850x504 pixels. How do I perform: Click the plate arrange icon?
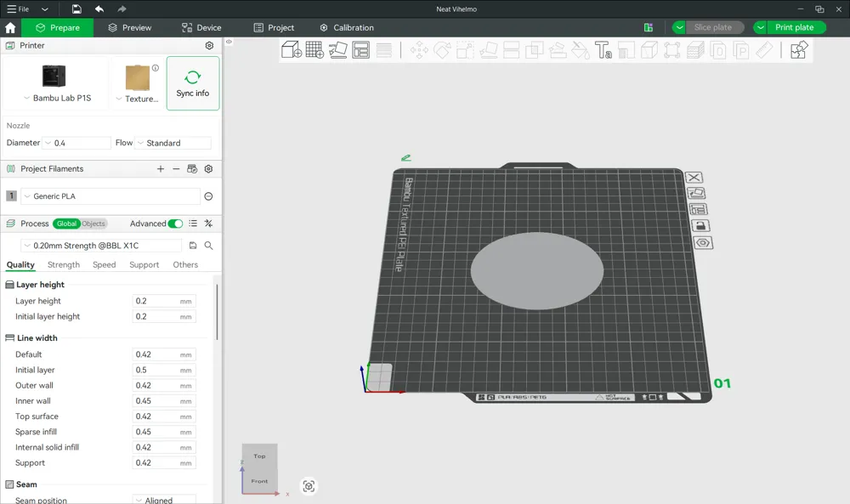[698, 209]
